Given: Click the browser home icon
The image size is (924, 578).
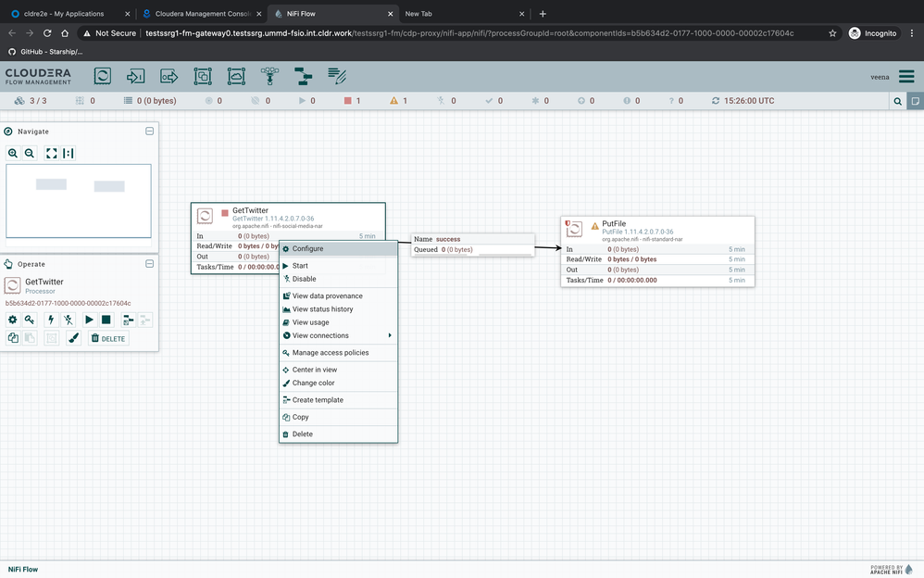Looking at the screenshot, I should coord(65,33).
